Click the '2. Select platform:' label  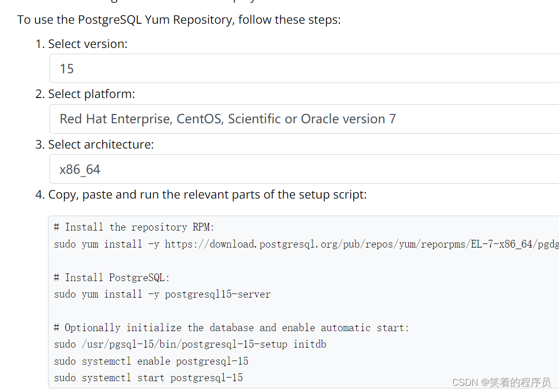85,94
